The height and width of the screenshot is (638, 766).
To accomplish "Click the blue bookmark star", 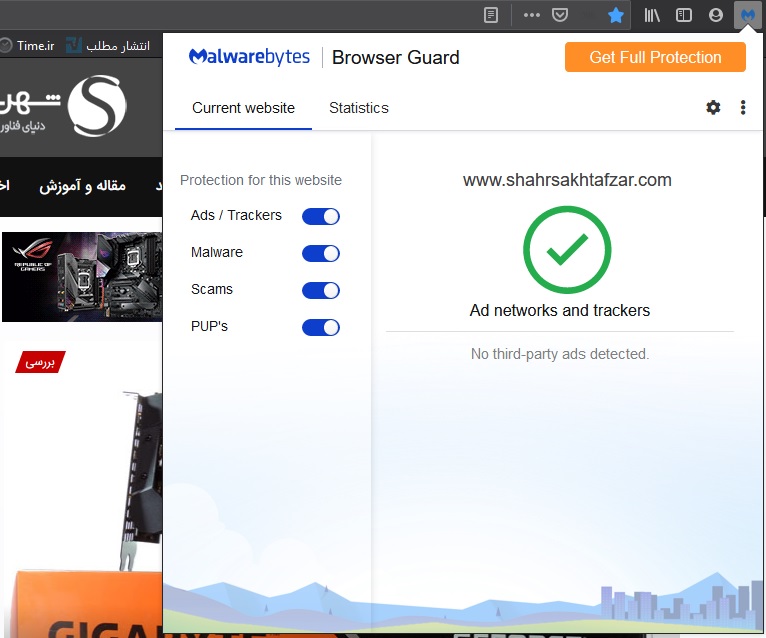I will point(616,15).
